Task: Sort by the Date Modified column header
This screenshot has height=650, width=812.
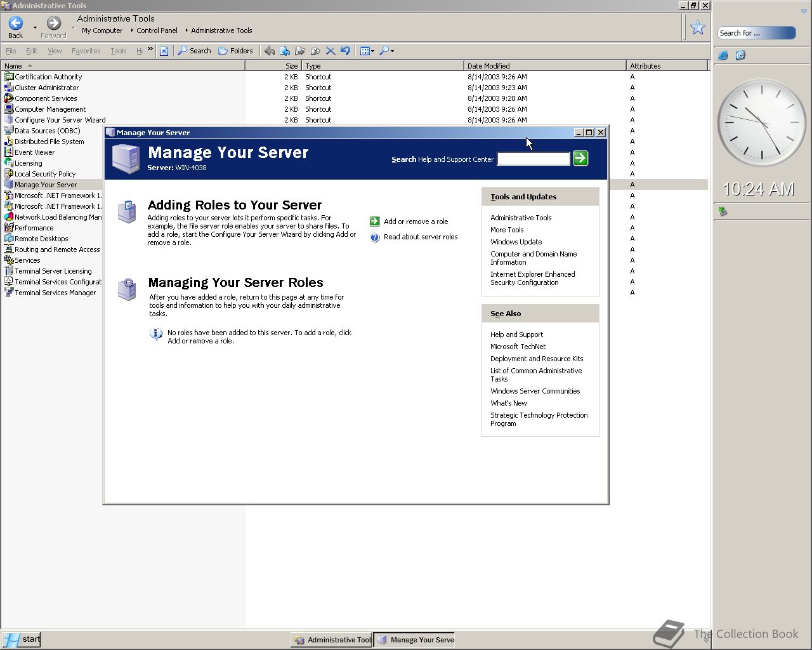Action: [545, 66]
